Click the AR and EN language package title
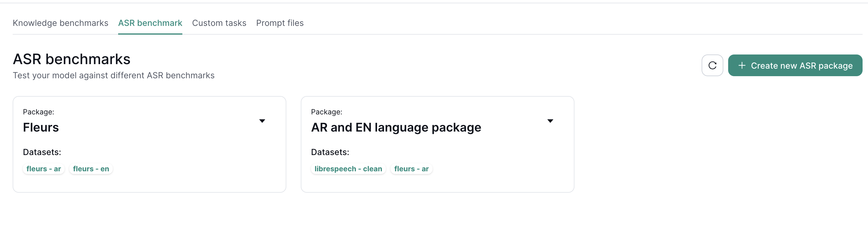Viewport: 868px width, 227px height. 396,128
